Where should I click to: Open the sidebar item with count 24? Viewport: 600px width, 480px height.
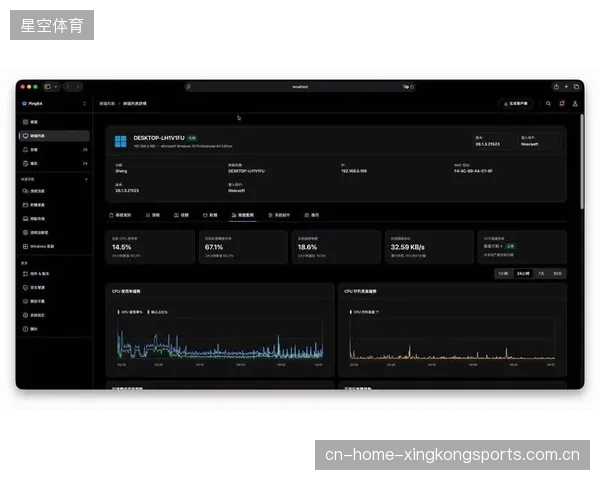[x=54, y=163]
